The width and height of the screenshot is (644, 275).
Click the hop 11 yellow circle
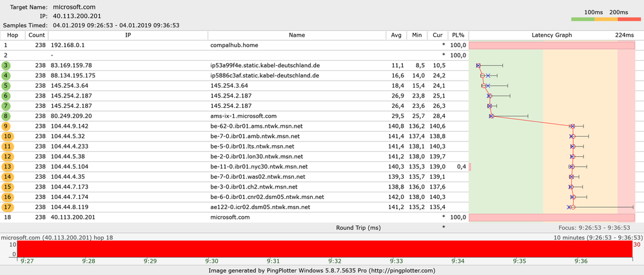(8, 147)
